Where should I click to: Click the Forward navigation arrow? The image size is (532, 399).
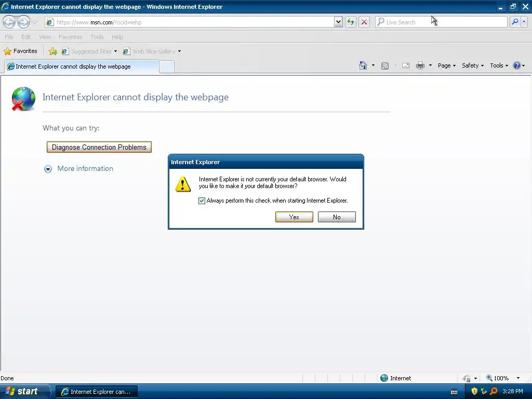pyautogui.click(x=23, y=22)
